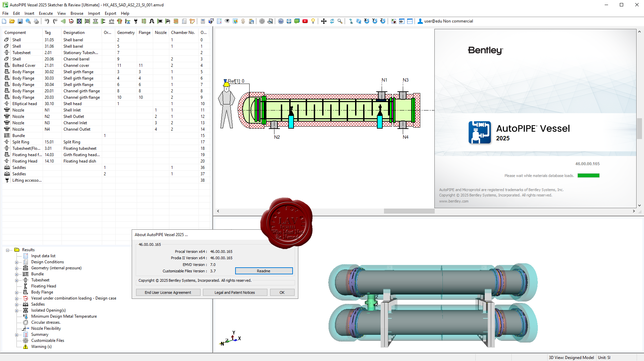
Task: Expand the Isolated Opening(s) node
Action: pos(16,311)
